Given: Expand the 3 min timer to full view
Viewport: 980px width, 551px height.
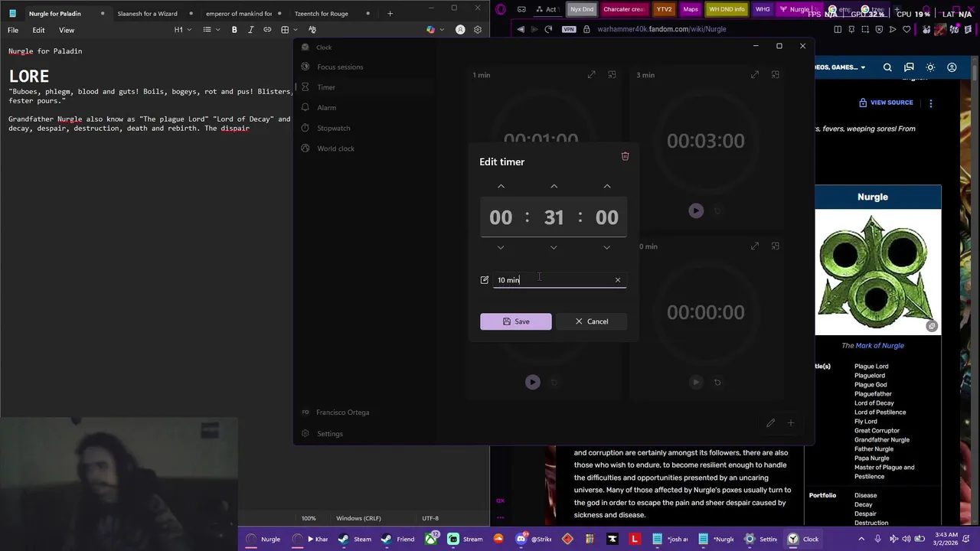Looking at the screenshot, I should (755, 75).
